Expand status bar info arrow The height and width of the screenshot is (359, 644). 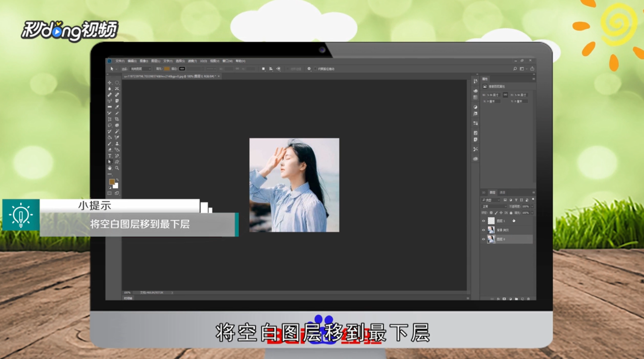(172, 293)
